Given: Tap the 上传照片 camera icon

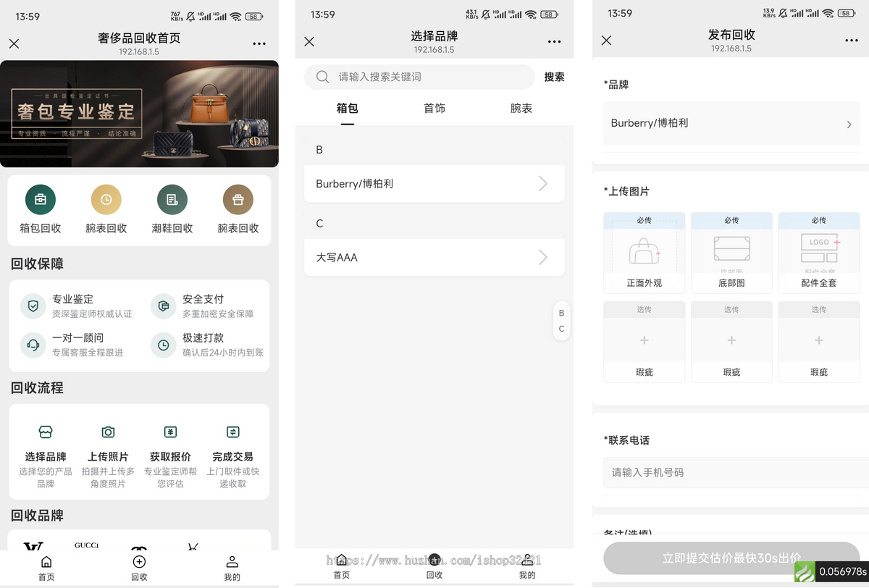Looking at the screenshot, I should point(108,432).
